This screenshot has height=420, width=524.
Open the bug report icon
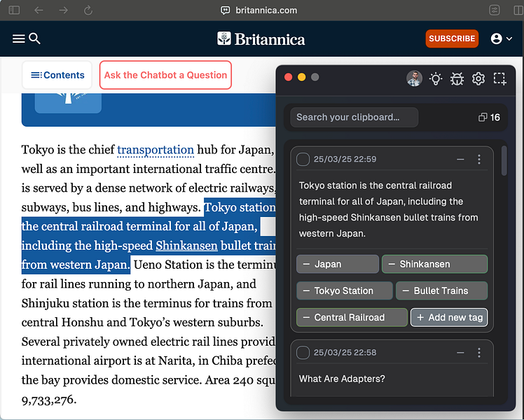pyautogui.click(x=457, y=78)
